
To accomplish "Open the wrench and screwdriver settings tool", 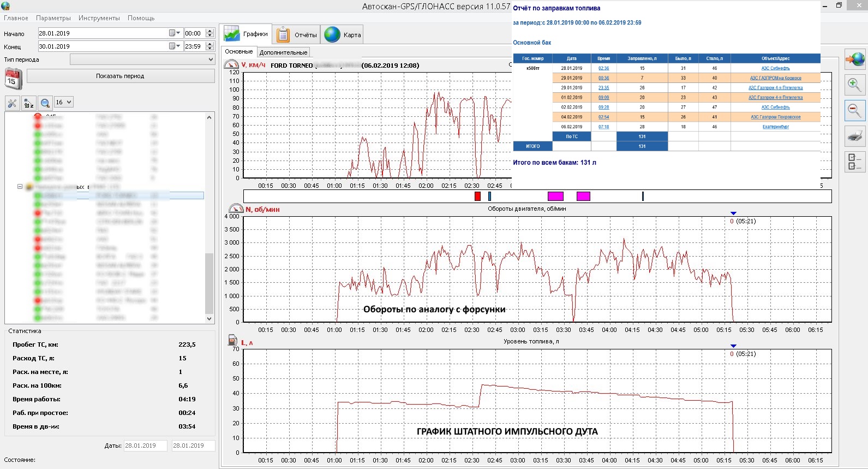I will point(13,103).
